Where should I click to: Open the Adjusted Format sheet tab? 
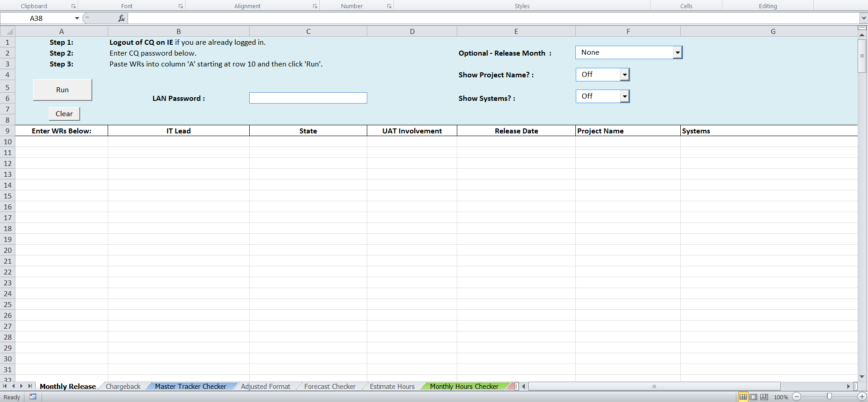click(266, 386)
